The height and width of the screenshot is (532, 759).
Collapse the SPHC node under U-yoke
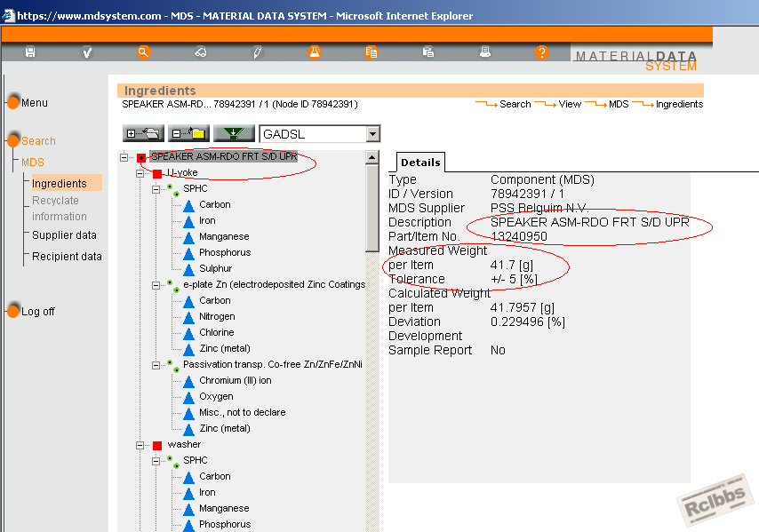point(156,189)
